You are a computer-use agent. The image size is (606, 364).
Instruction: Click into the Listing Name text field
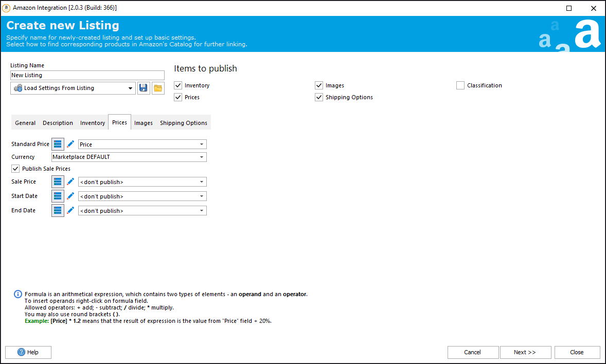87,75
